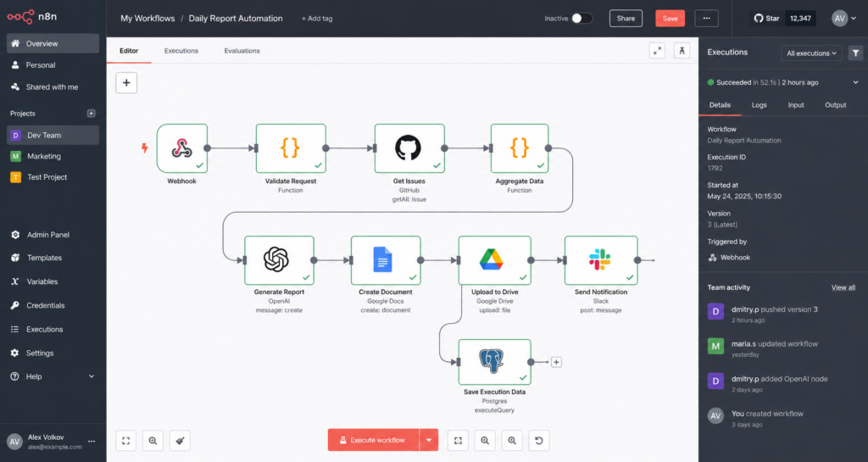Open the Evaluations tab
The width and height of the screenshot is (868, 462).
[x=242, y=51]
